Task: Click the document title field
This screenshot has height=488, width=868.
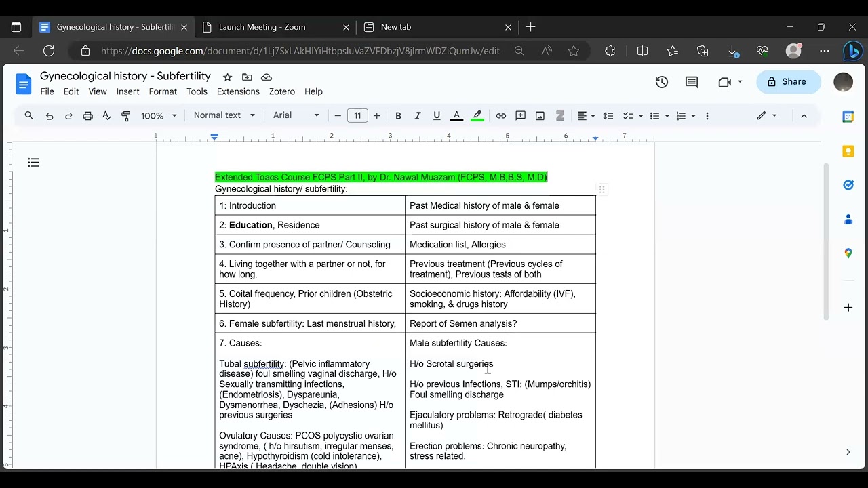Action: [125, 76]
